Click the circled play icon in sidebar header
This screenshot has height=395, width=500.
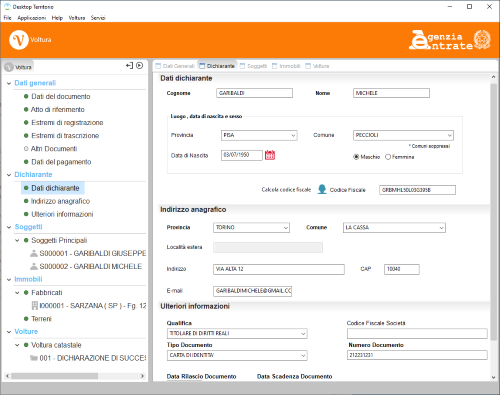(x=140, y=66)
